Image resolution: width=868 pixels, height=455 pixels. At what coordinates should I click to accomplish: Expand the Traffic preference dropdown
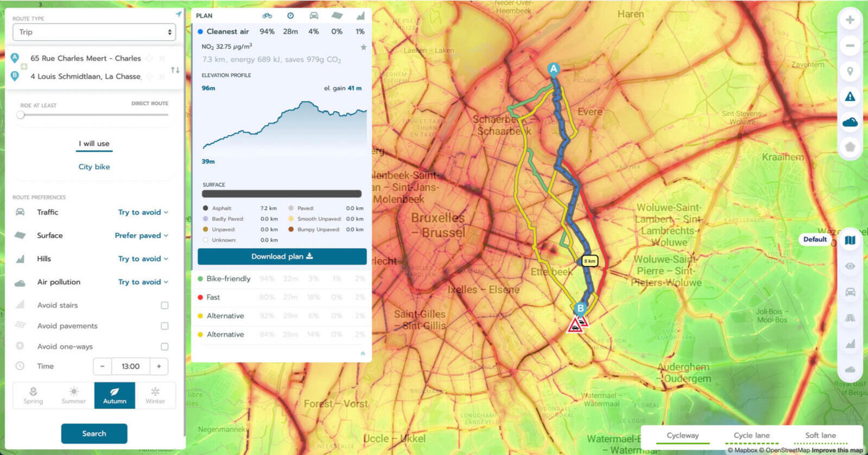tap(143, 212)
